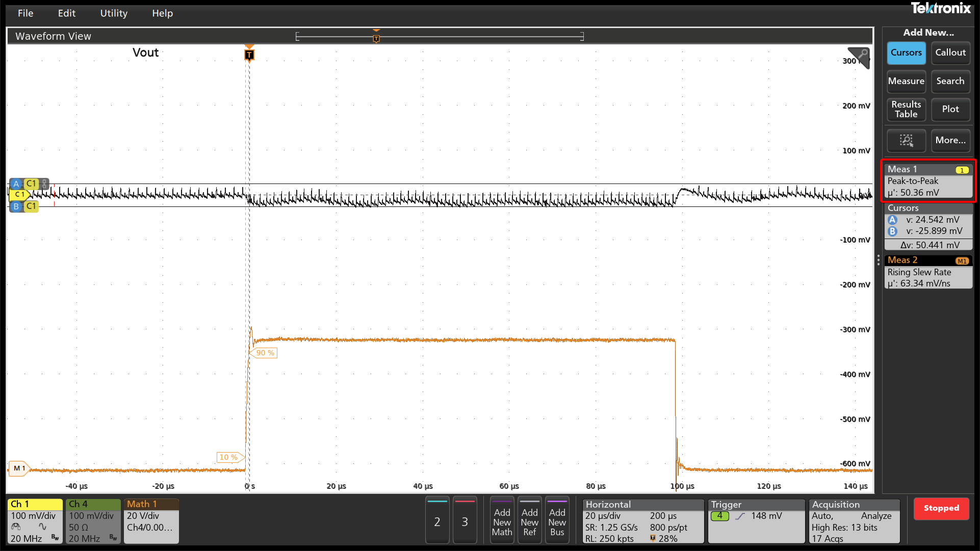Expand the More... options
Image resolution: width=980 pixels, height=551 pixels.
pyautogui.click(x=950, y=140)
